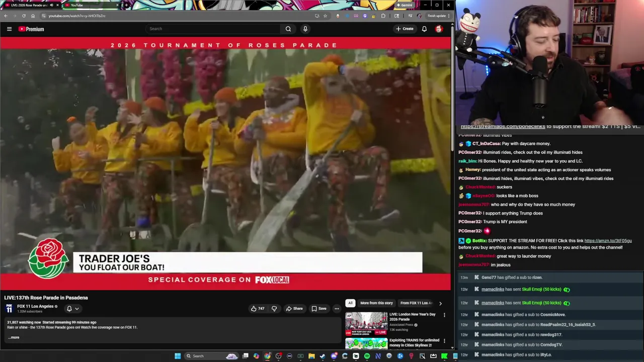Go back in browser history
This screenshot has height=362, width=644.
[6, 16]
